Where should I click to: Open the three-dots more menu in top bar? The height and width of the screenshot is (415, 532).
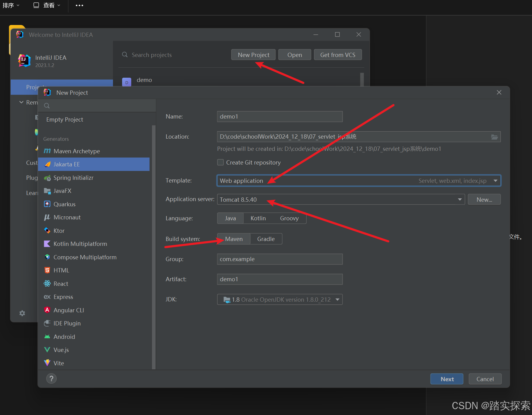pyautogui.click(x=79, y=5)
